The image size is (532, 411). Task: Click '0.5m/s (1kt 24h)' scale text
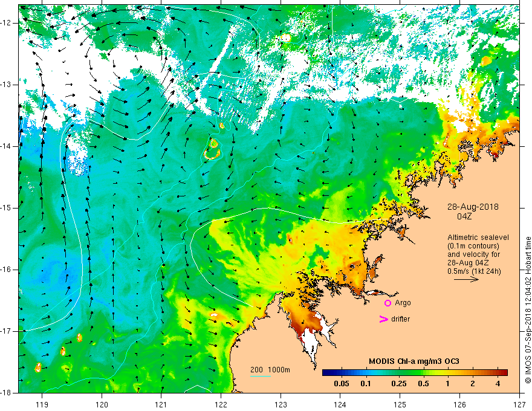click(x=474, y=271)
